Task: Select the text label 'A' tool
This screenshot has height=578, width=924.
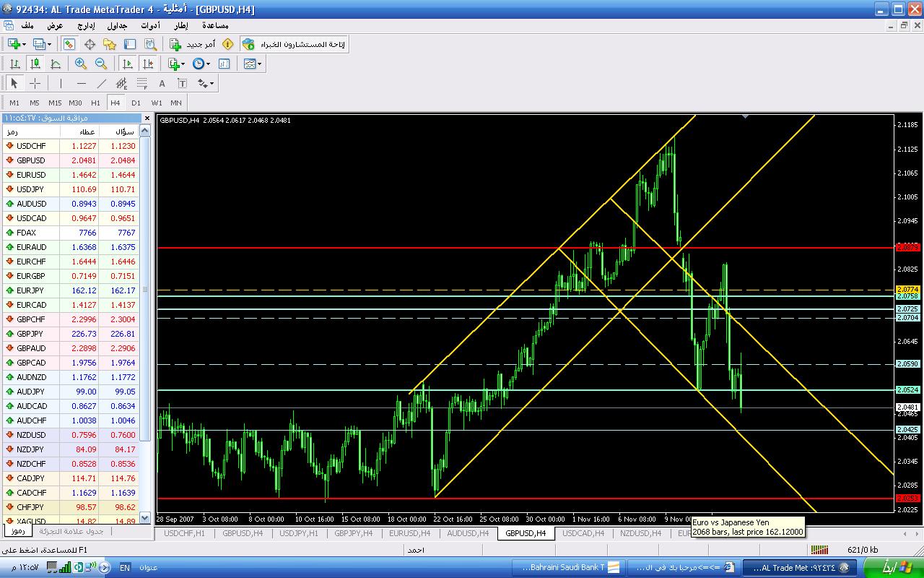Action: [x=162, y=83]
